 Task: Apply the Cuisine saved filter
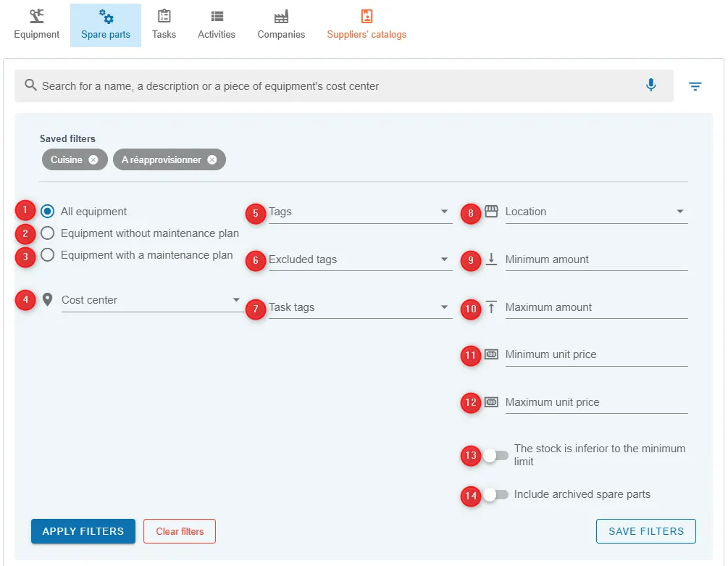(x=67, y=159)
